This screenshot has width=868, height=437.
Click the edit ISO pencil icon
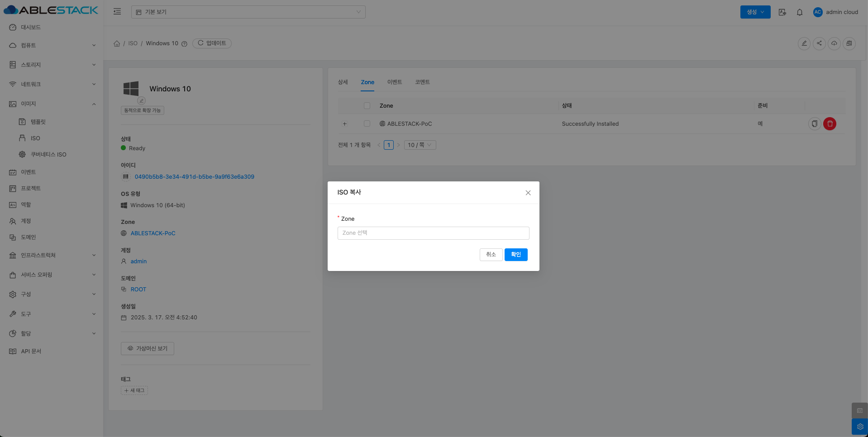pyautogui.click(x=804, y=43)
